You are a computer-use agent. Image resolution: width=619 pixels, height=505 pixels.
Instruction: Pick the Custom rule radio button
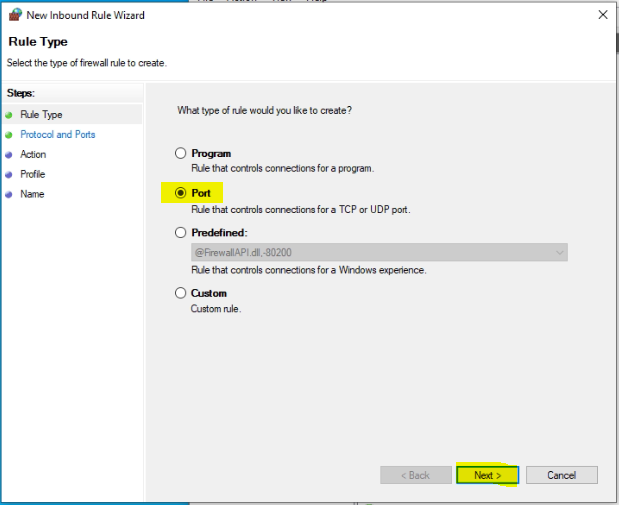click(180, 293)
